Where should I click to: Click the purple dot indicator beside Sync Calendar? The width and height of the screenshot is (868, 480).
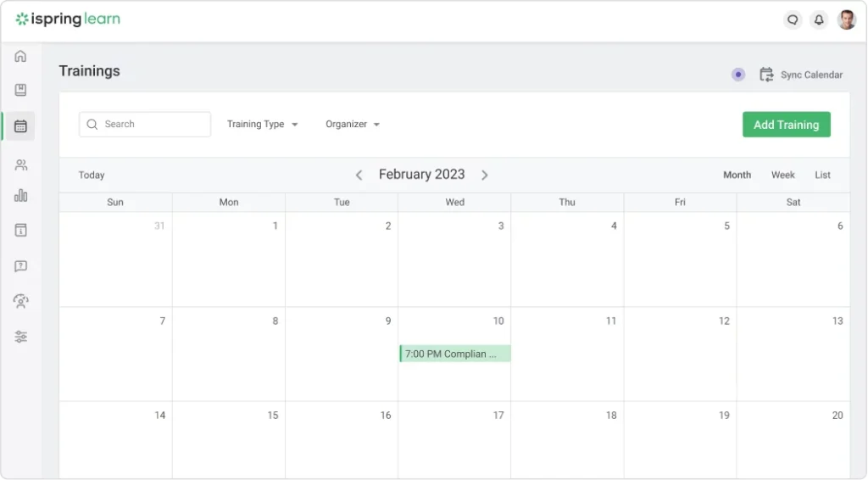click(738, 74)
